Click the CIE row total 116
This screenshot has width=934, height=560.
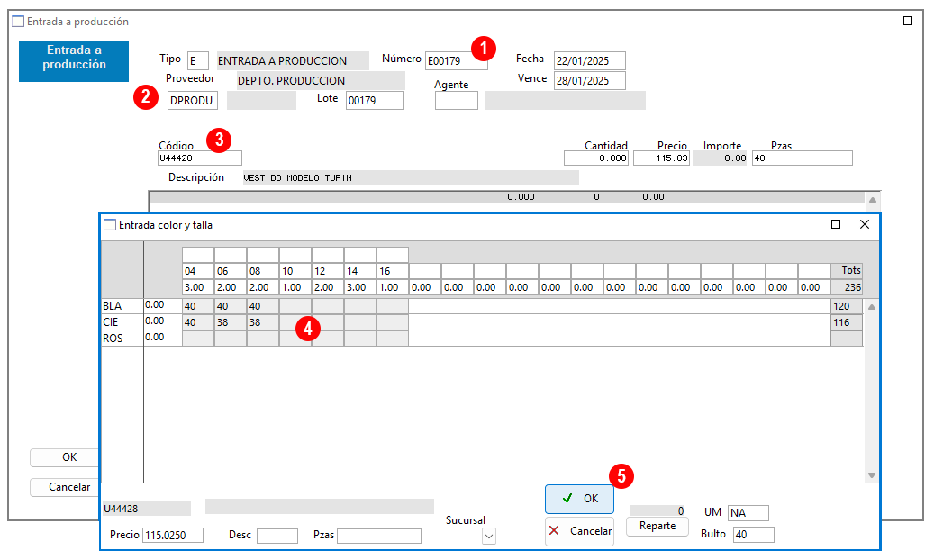point(847,322)
